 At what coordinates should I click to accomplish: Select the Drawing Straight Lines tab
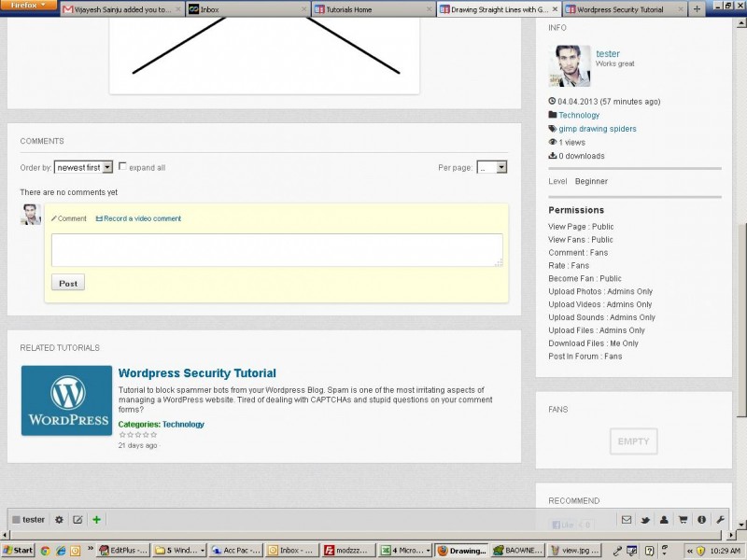[499, 9]
